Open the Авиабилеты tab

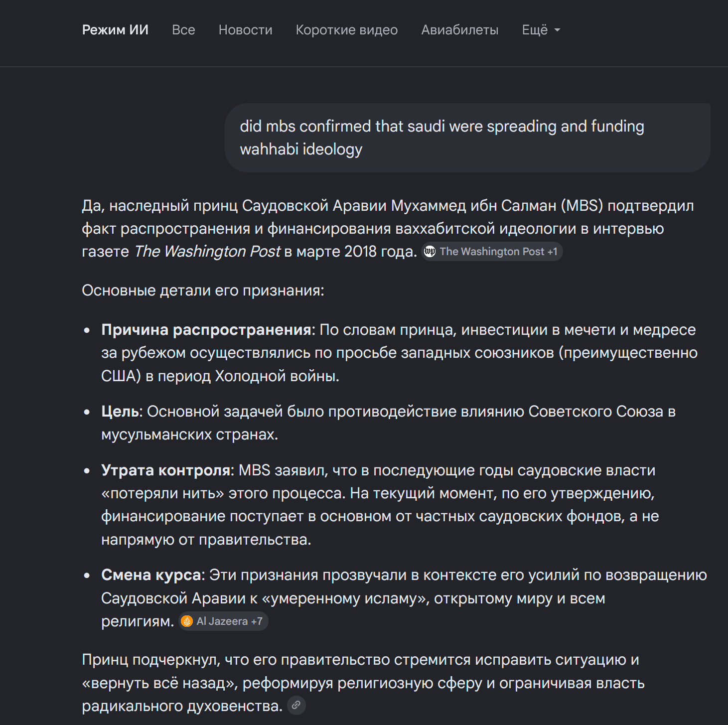coord(459,30)
